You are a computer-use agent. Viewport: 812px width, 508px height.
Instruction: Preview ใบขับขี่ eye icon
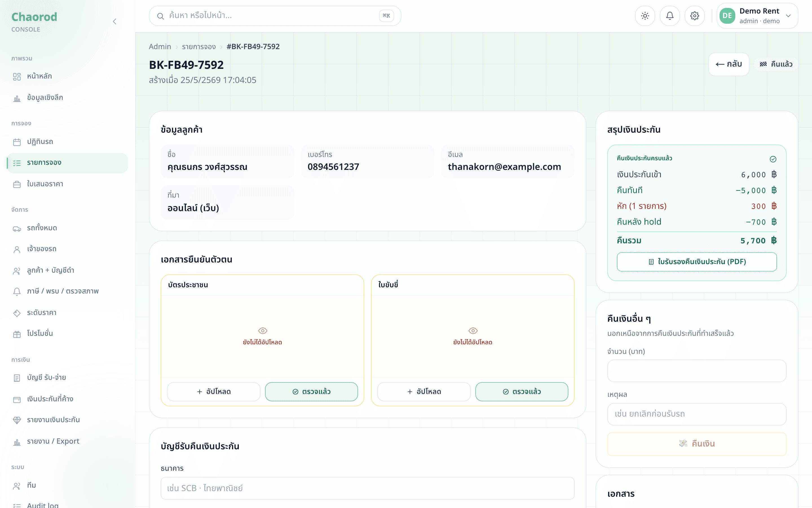tap(473, 330)
